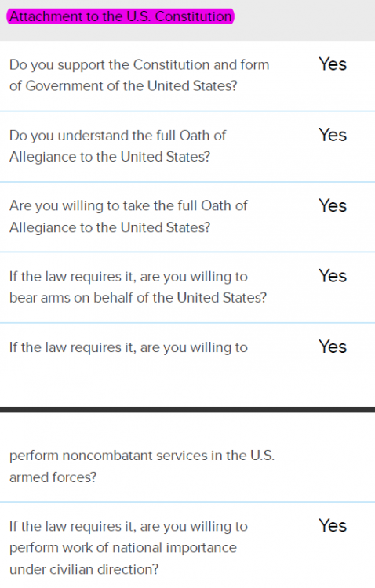375x588 pixels.
Task: Click the empty gray header area right of heading
Action: (x=304, y=19)
